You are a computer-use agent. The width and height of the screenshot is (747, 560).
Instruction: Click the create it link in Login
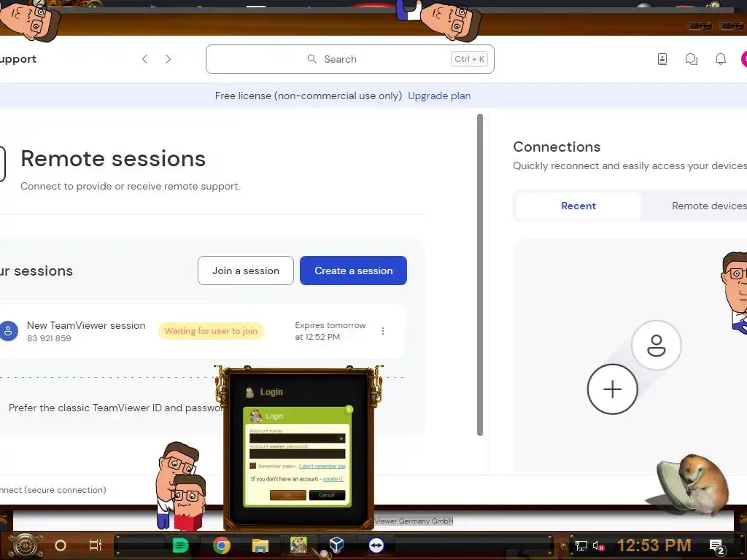click(333, 479)
